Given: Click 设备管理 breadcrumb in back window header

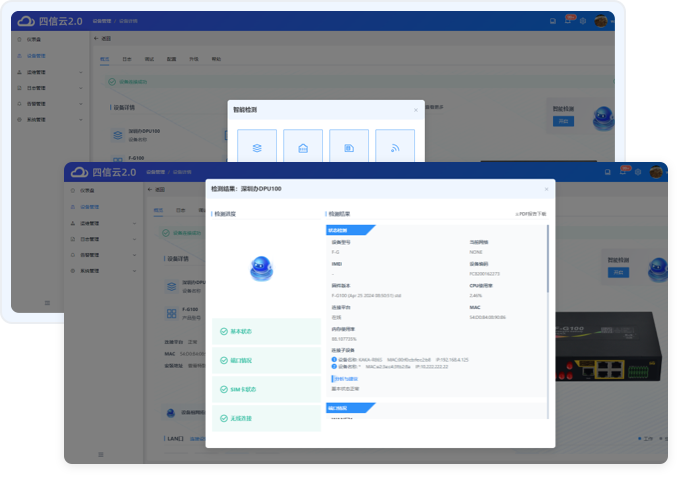Looking at the screenshot, I should 101,21.
